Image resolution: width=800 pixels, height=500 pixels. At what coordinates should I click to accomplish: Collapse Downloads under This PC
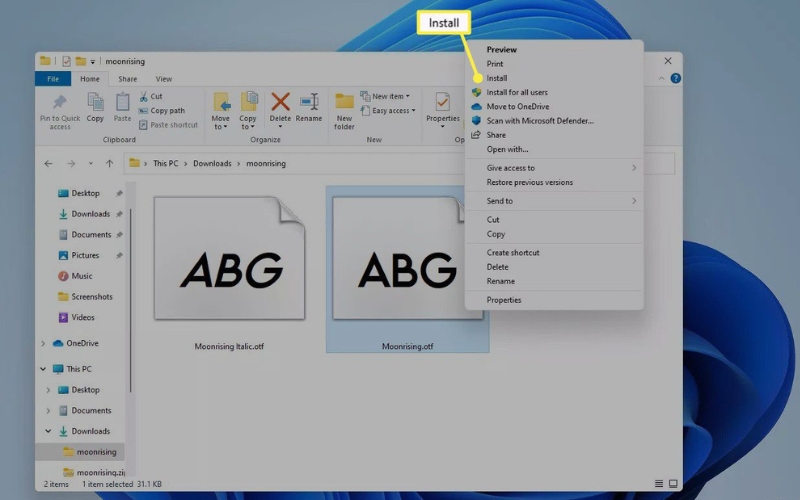pos(48,431)
